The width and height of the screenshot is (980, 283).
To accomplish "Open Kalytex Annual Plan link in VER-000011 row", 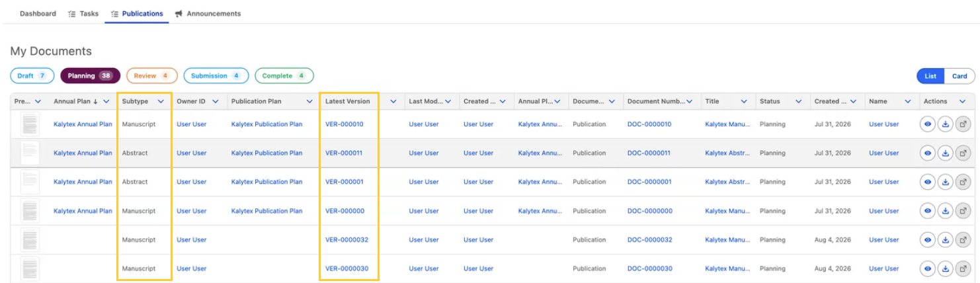I will click(x=83, y=153).
